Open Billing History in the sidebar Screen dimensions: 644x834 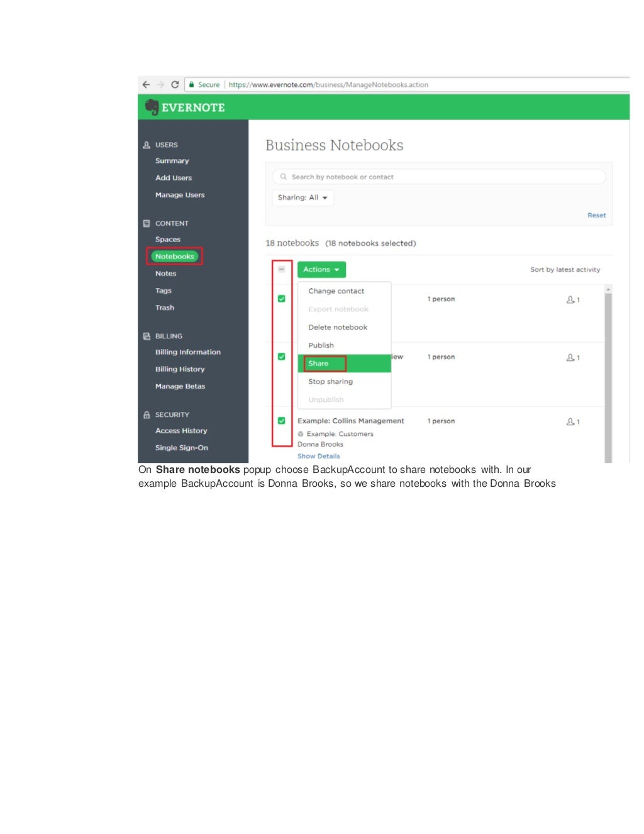180,369
